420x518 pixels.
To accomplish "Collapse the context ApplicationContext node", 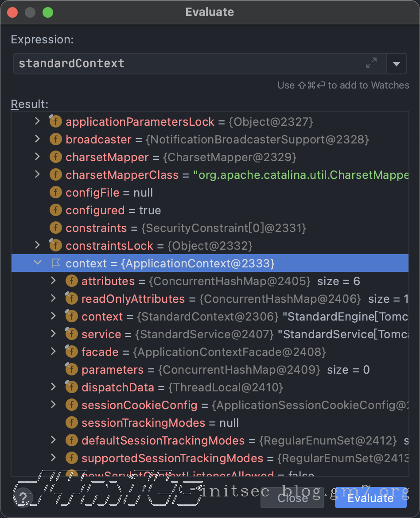I will [x=38, y=263].
